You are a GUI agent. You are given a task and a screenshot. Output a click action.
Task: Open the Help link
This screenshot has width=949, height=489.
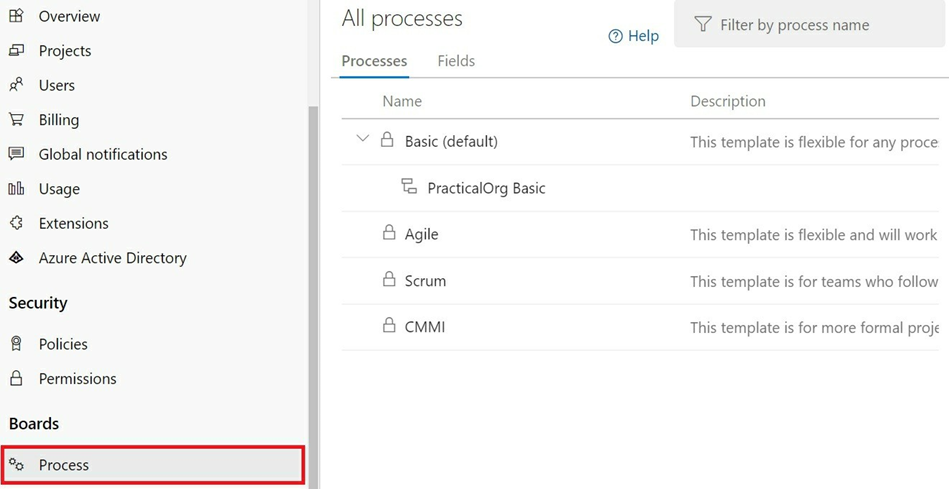click(x=633, y=36)
